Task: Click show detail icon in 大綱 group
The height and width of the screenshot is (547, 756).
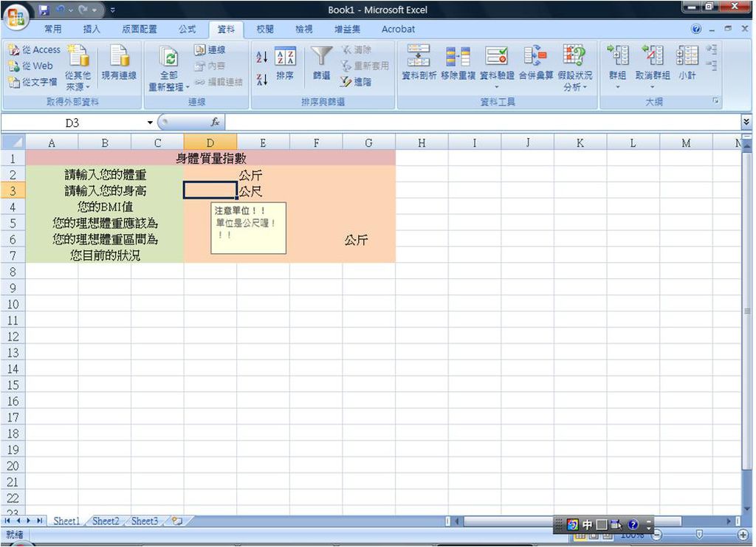Action: coord(711,49)
